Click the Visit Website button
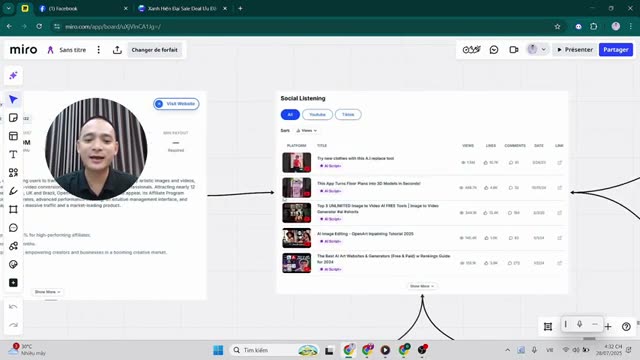This screenshot has height=360, width=640. click(176, 104)
